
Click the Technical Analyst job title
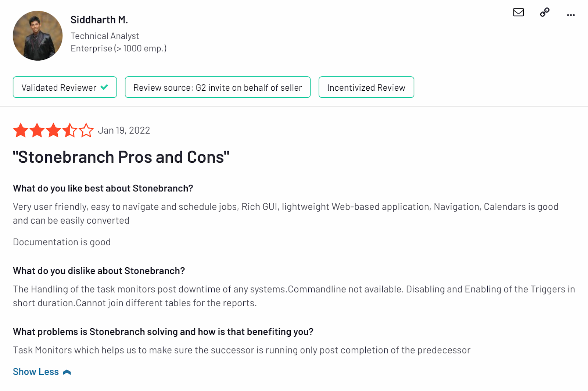coord(105,36)
